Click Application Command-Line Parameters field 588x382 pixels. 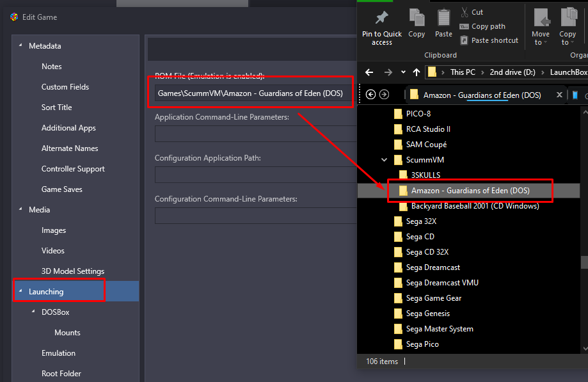(x=255, y=134)
